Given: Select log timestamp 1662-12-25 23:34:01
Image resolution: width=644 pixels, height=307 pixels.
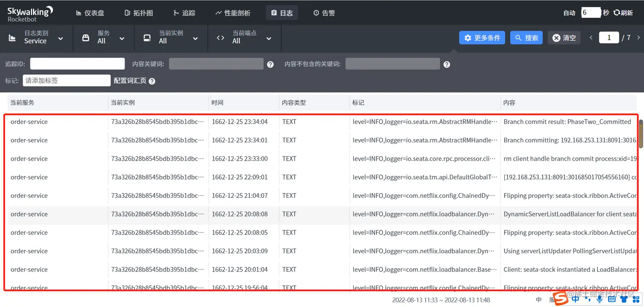Looking at the screenshot, I should tap(240, 140).
